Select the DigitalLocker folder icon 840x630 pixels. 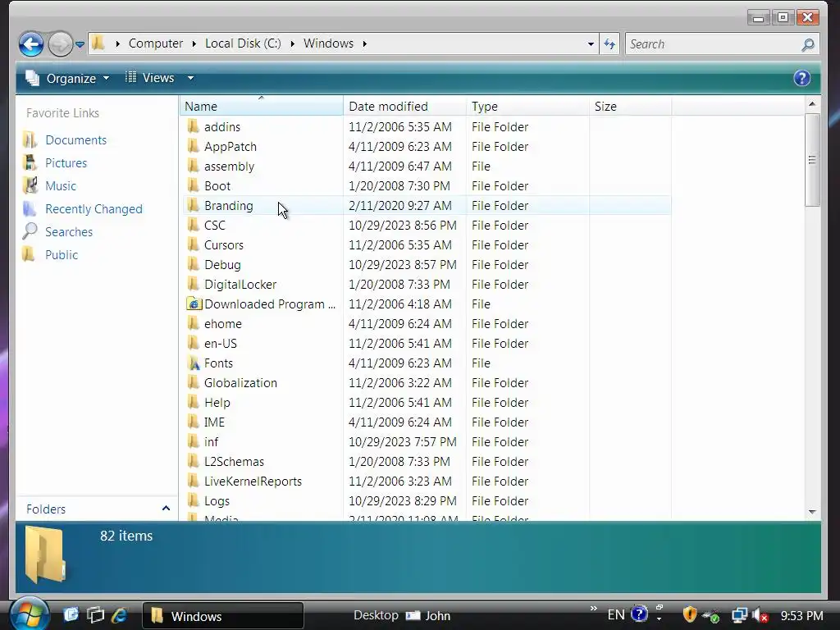click(x=194, y=285)
